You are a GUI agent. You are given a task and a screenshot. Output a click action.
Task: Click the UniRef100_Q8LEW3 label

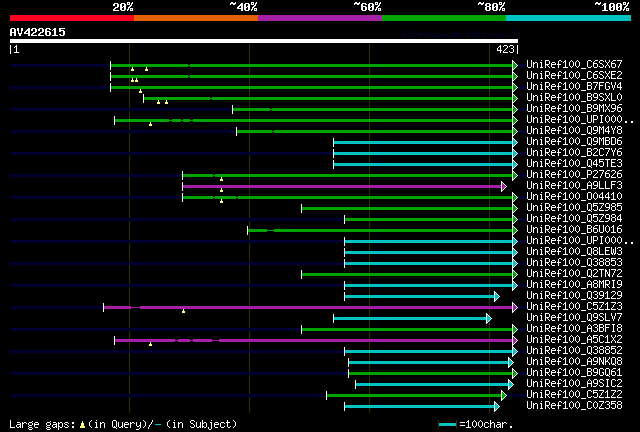click(x=574, y=252)
